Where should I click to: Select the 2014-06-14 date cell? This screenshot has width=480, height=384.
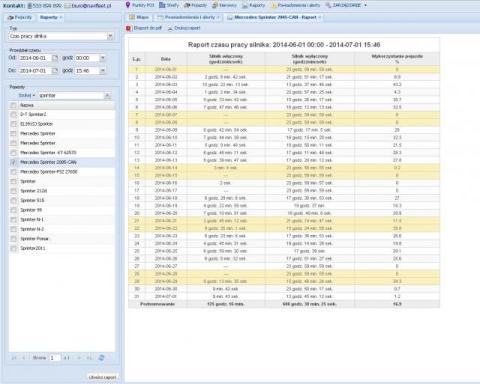coord(166,168)
